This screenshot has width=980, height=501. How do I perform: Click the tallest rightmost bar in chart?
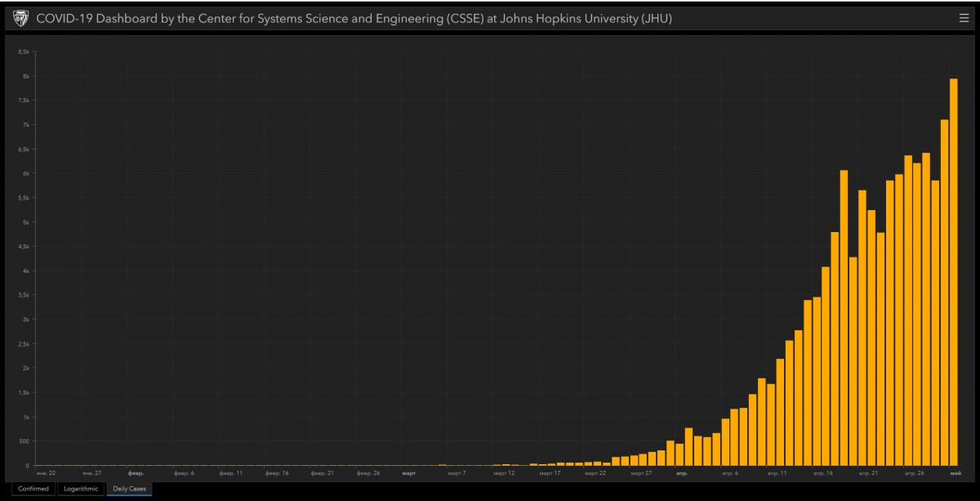(x=953, y=272)
